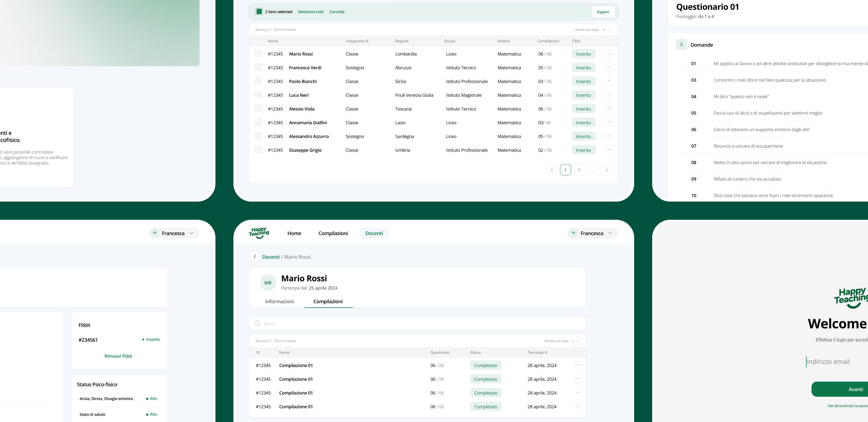The height and width of the screenshot is (422, 868).
Task: Open Compilazioni in the top navigation
Action: coord(333,233)
